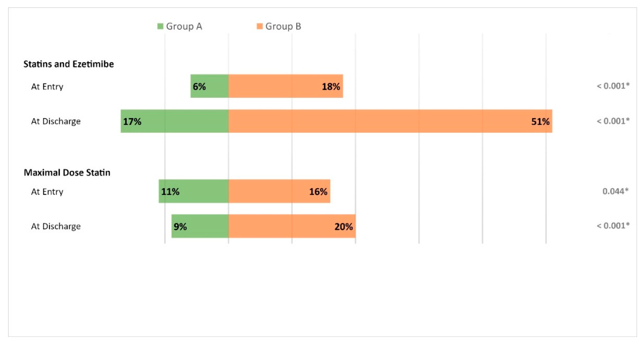Viewport: 644px width, 344px height.
Task: Select the orange 51% bar
Action: pyautogui.click(x=390, y=121)
